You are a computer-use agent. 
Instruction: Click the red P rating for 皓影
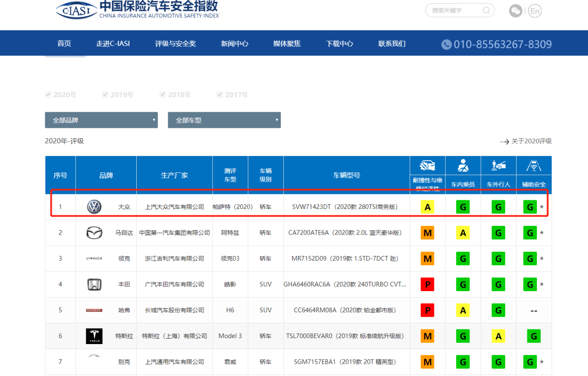coord(427,285)
